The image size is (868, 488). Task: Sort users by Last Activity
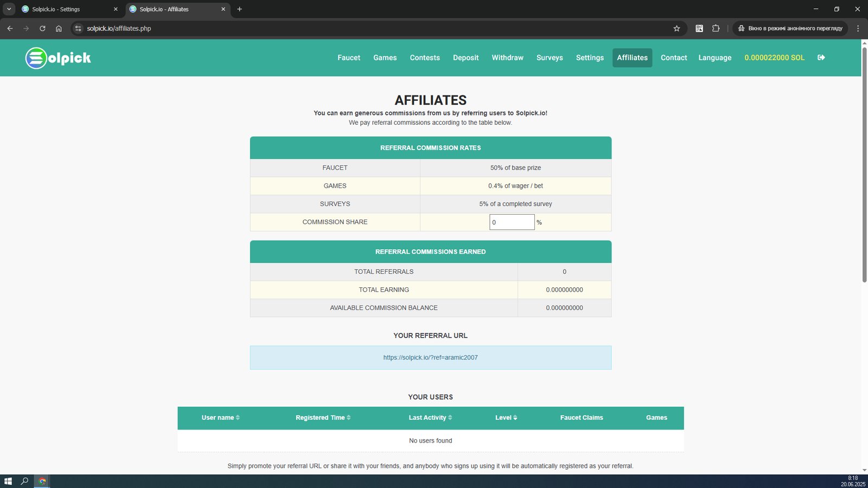pyautogui.click(x=431, y=418)
